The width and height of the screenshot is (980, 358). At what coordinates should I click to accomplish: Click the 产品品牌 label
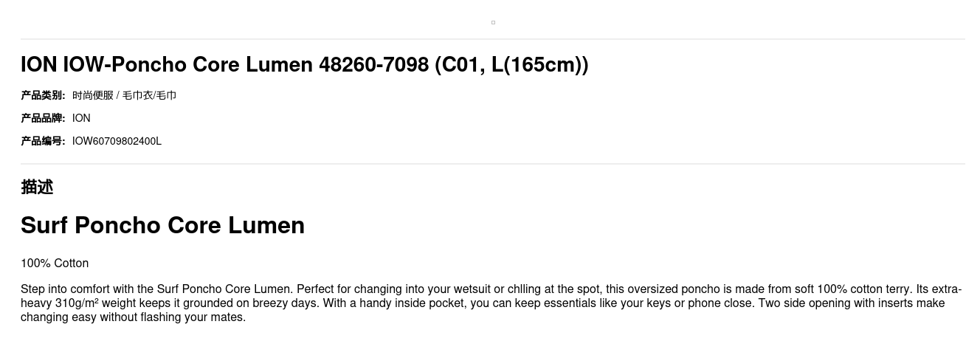pyautogui.click(x=43, y=118)
